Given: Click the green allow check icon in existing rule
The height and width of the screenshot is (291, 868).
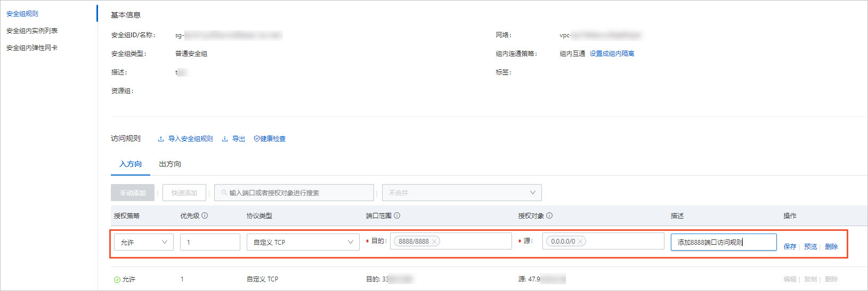Looking at the screenshot, I should (117, 279).
